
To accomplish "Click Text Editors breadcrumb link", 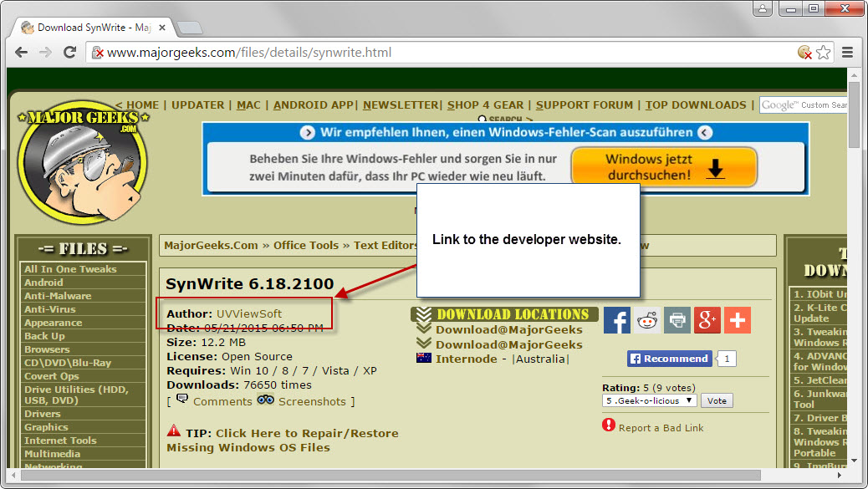I will tap(385, 245).
